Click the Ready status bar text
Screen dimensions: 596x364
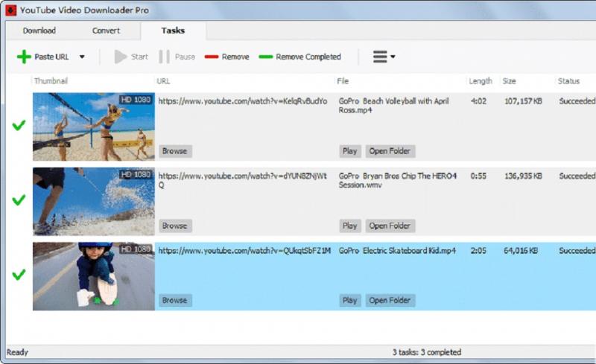(17, 352)
